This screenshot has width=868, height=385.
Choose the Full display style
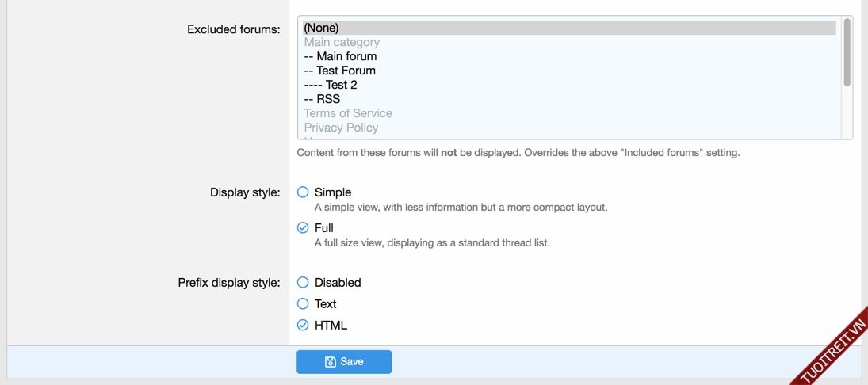(x=303, y=227)
